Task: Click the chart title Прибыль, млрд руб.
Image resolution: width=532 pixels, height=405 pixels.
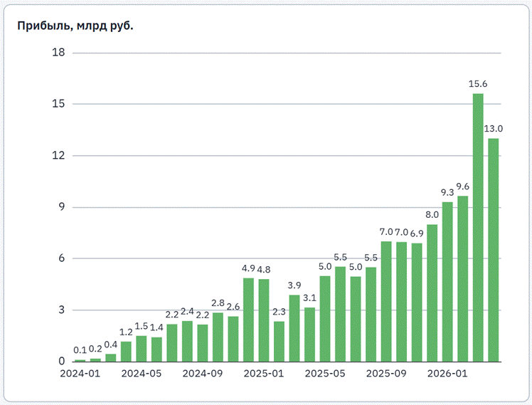Action: [x=75, y=26]
